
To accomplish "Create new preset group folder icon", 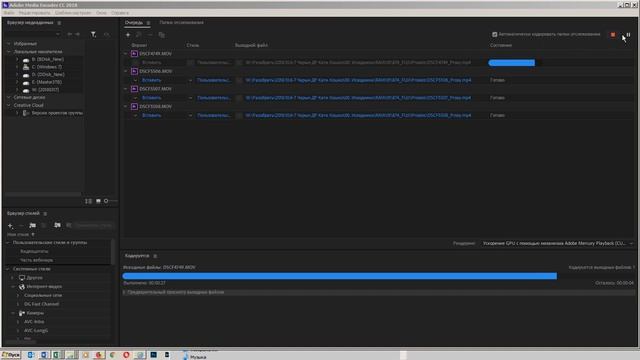I will (x=32, y=225).
